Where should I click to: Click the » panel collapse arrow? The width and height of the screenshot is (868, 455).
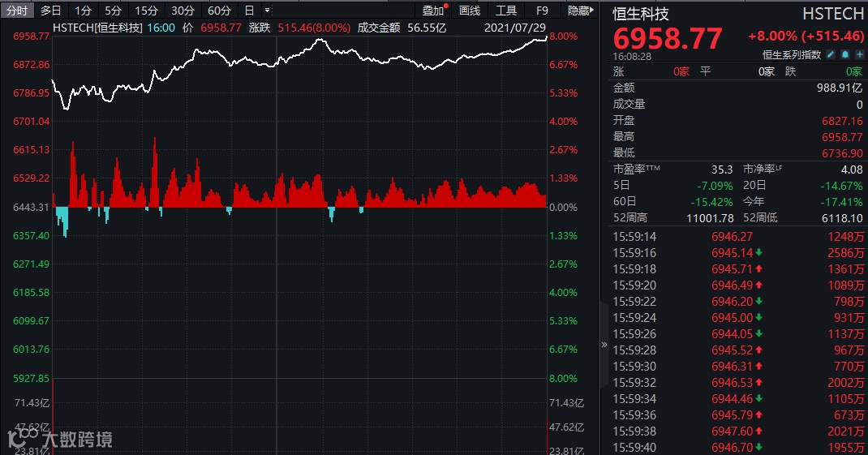click(604, 345)
